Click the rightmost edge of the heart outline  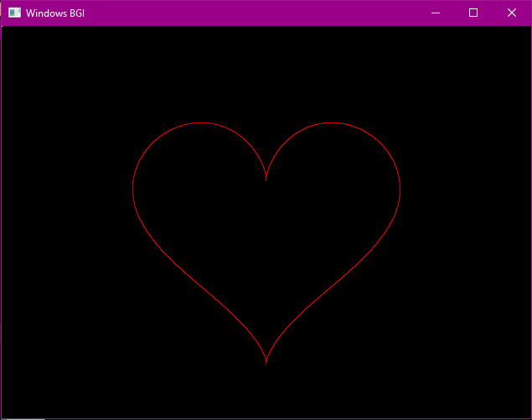coord(400,190)
